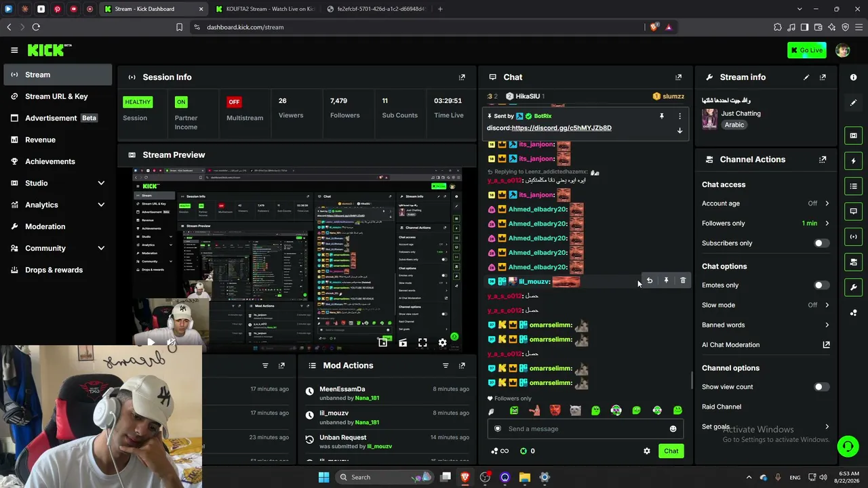Expand the Community sidebar section
The width and height of the screenshot is (868, 488).
(x=101, y=248)
